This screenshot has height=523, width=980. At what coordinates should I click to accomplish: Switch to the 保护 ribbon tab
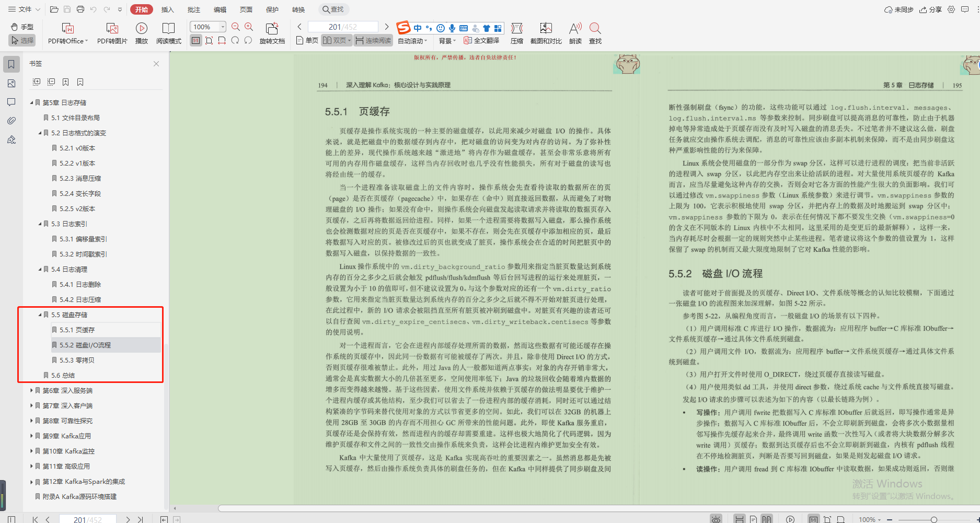(272, 9)
